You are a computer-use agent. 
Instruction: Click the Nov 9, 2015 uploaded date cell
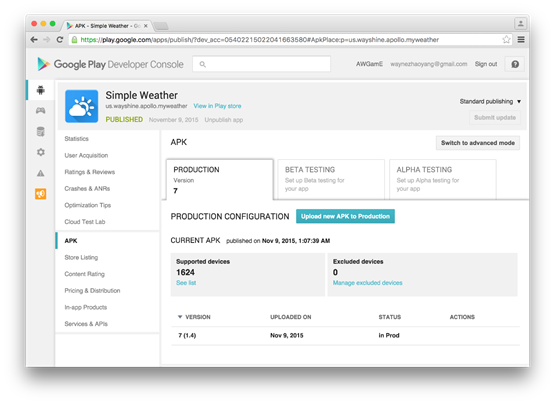[287, 335]
